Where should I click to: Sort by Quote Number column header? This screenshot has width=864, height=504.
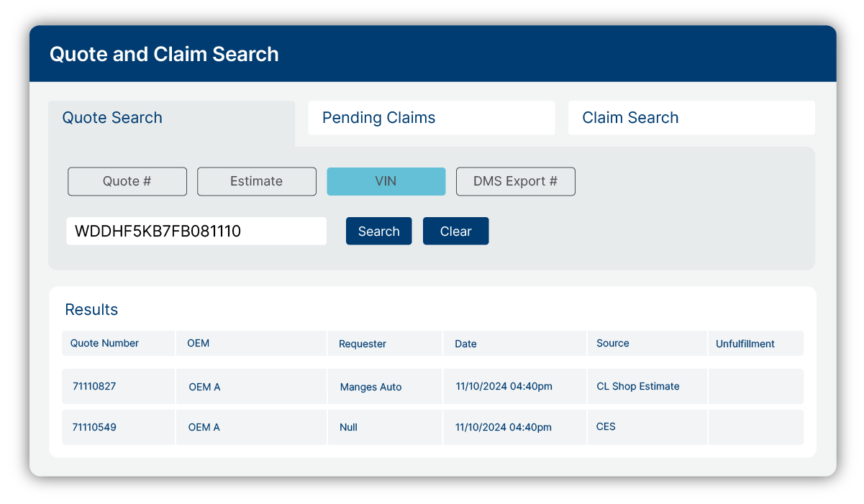click(x=104, y=344)
